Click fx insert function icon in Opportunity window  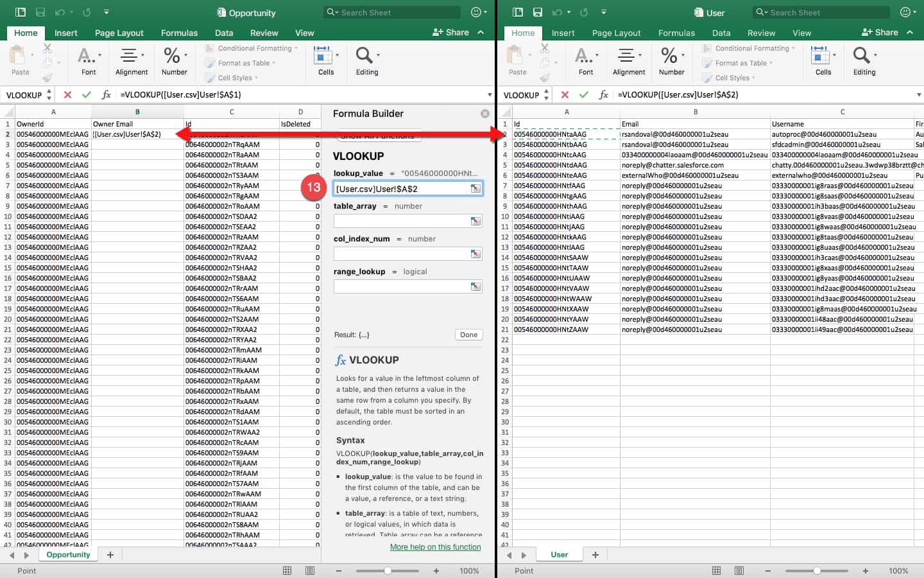[106, 94]
